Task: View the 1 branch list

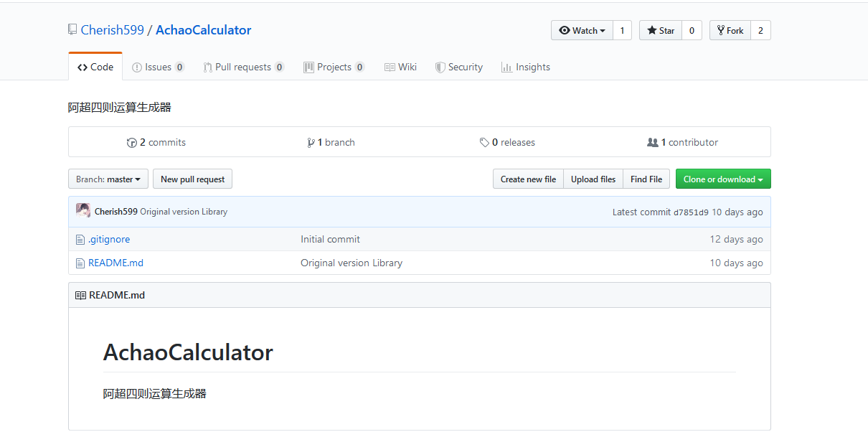Action: (331, 142)
